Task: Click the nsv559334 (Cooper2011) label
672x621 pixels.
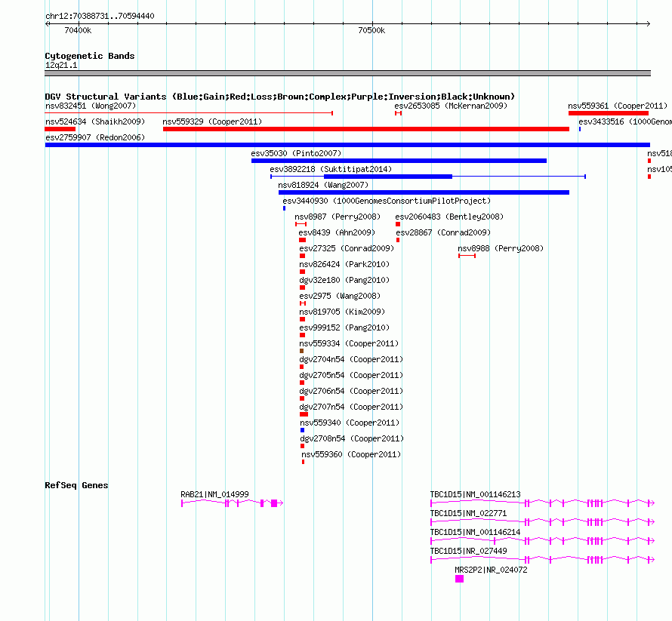Action: click(x=349, y=343)
